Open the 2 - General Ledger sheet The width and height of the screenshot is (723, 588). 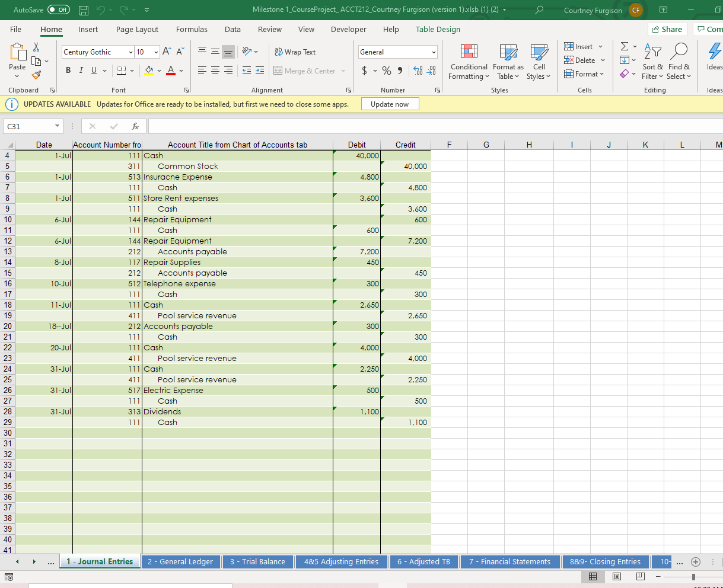click(x=180, y=562)
